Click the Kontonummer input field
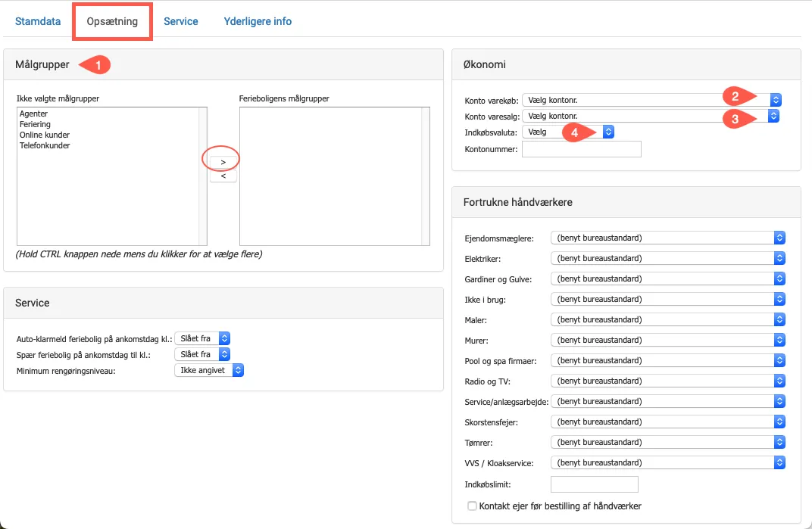 pos(581,149)
